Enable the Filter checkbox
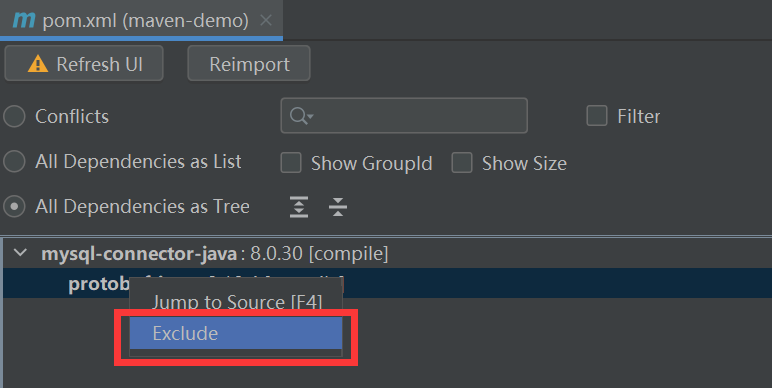Image resolution: width=772 pixels, height=388 pixels. [x=597, y=116]
